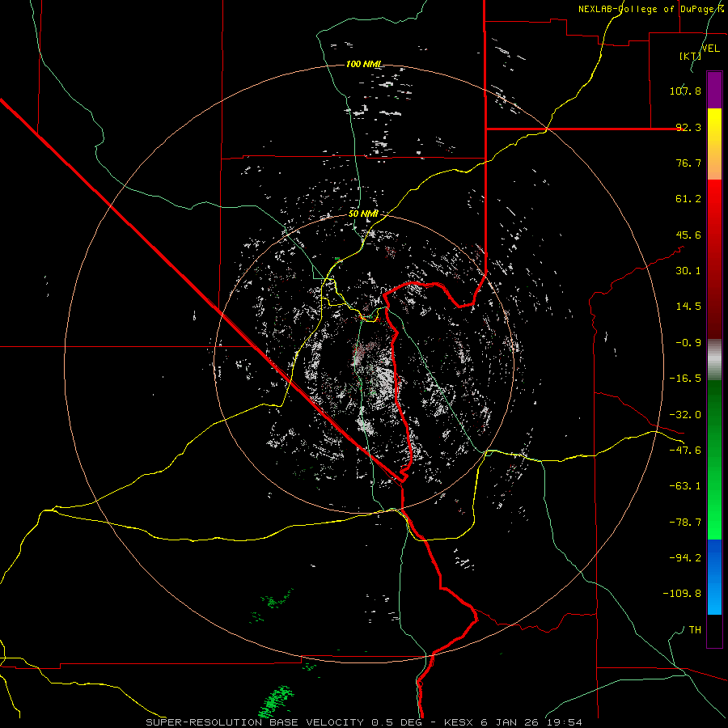The width and height of the screenshot is (728, 728).
Task: Click the -16.5 scale value
Action: (685, 379)
